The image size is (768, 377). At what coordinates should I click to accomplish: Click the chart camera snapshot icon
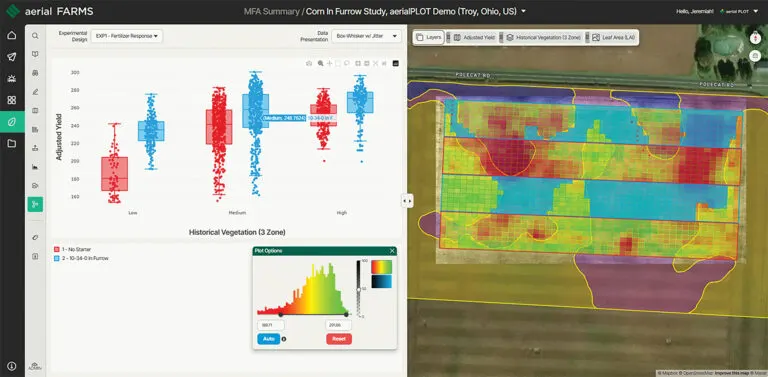[x=309, y=63]
